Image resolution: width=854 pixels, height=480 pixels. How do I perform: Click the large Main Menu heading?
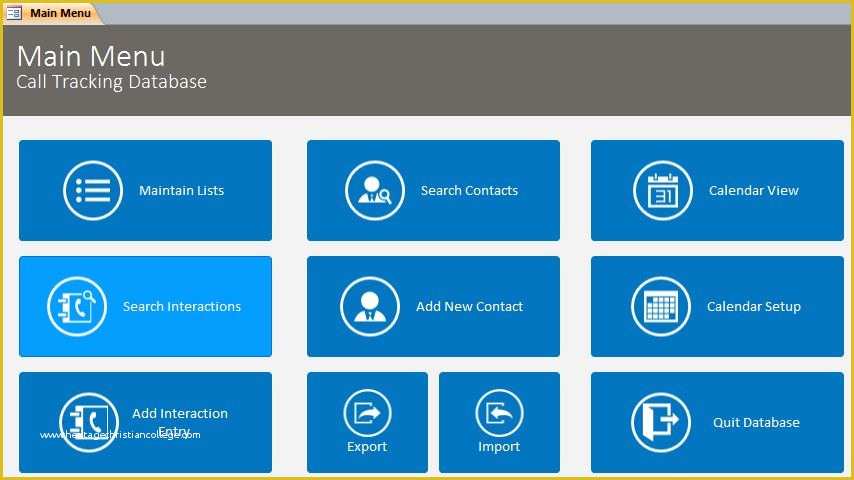[x=91, y=57]
